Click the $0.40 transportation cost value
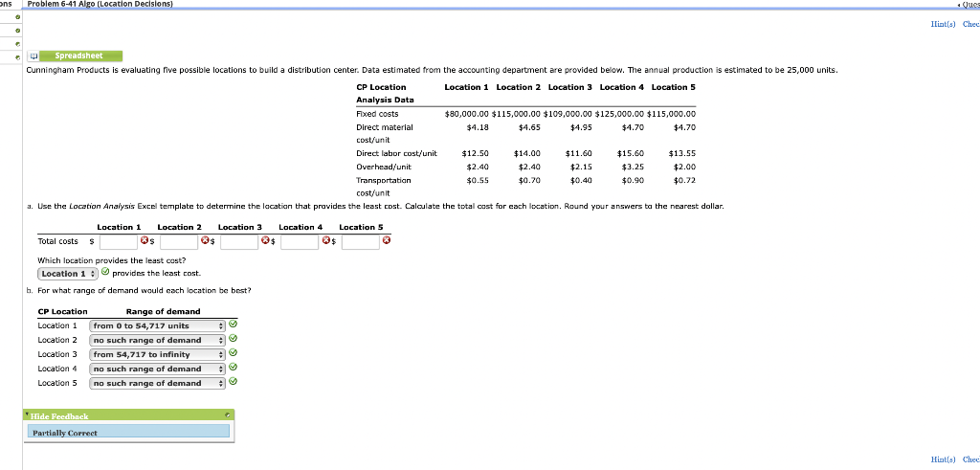 582,180
